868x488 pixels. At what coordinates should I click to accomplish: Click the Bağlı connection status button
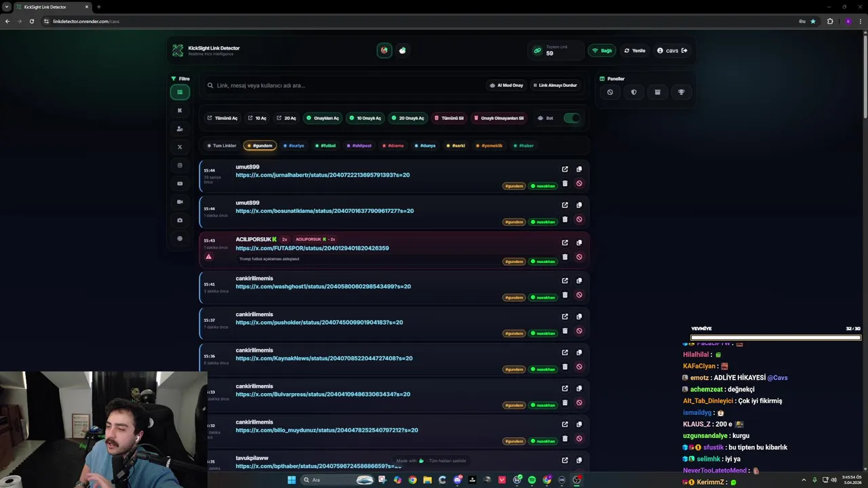pyautogui.click(x=602, y=51)
